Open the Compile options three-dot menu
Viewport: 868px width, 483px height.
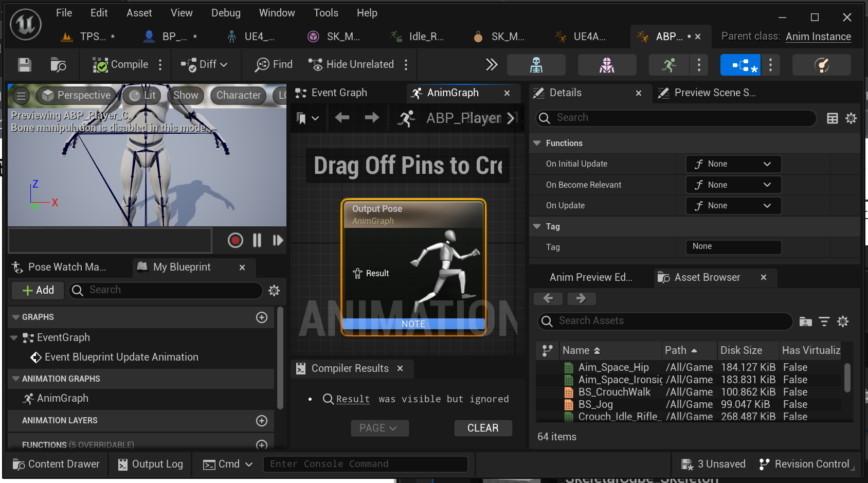tap(160, 65)
